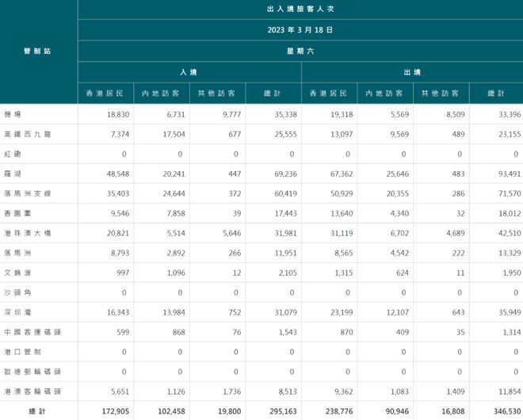Click 香港居民 header under 入境
Viewport: 523px width, 420px height.
[105, 94]
